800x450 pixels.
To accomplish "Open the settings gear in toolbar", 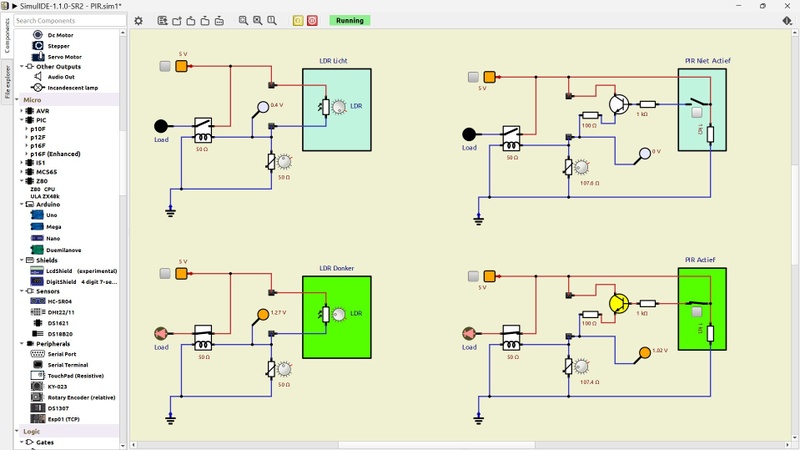I will pos(138,21).
